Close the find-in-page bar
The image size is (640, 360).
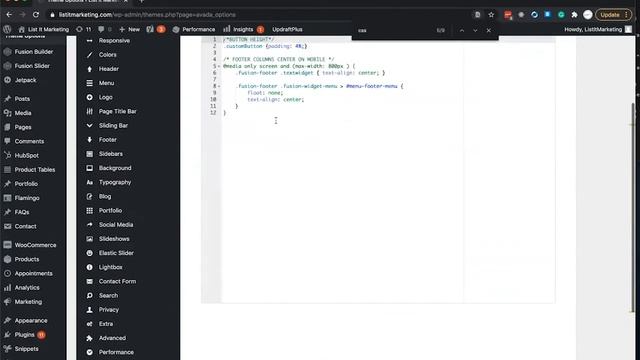tap(489, 30)
